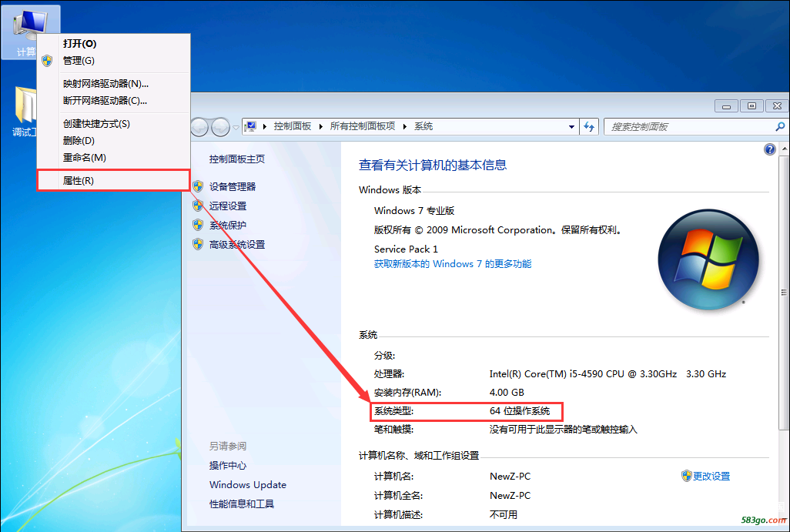Image resolution: width=790 pixels, height=532 pixels.
Task: Click 所有控制面板项 breadcrumb
Action: click(362, 126)
